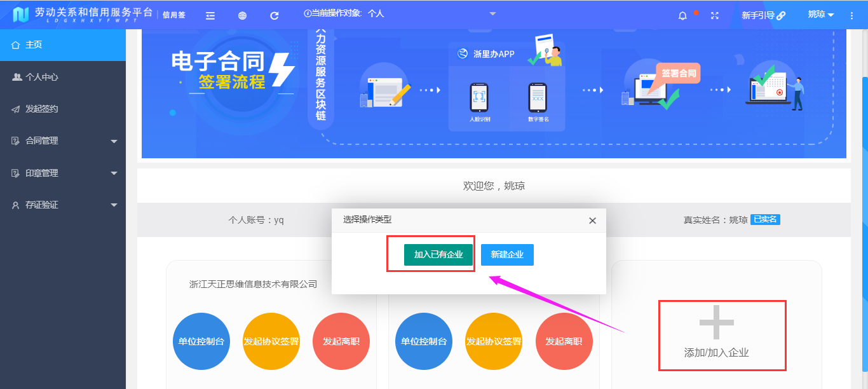Click the refresh page icon
This screenshot has height=389, width=868.
[275, 16]
